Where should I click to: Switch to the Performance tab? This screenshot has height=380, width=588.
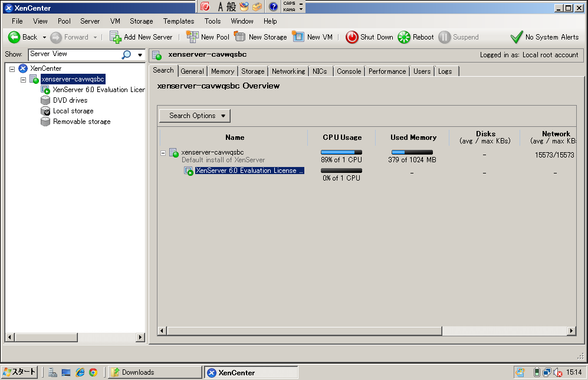click(x=387, y=71)
